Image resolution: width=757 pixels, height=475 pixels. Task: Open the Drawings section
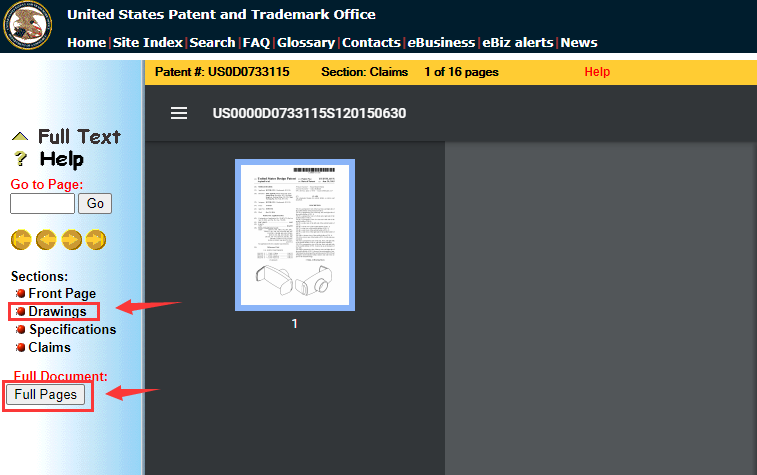point(57,311)
